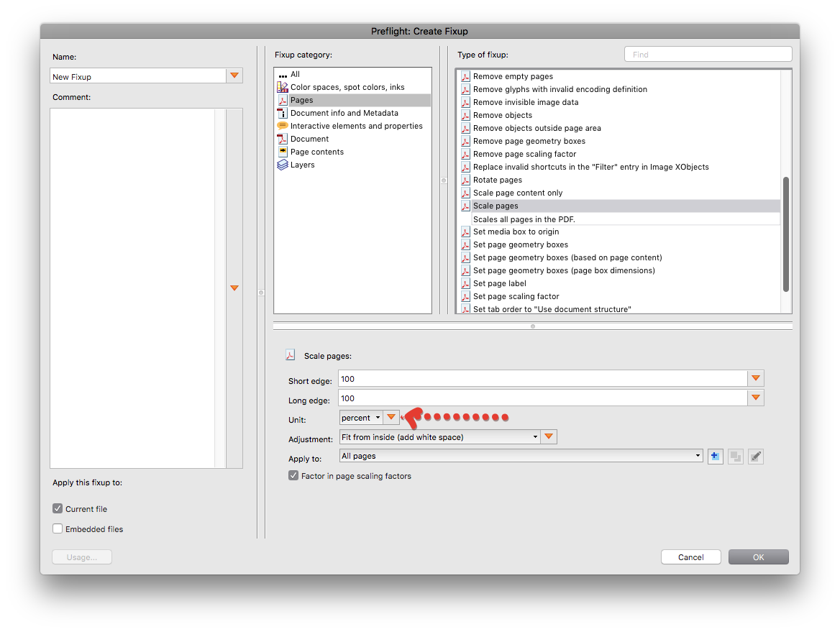Image resolution: width=840 pixels, height=632 pixels.
Task: Click the Color spaces, spot colors, inks icon
Action: tap(283, 87)
